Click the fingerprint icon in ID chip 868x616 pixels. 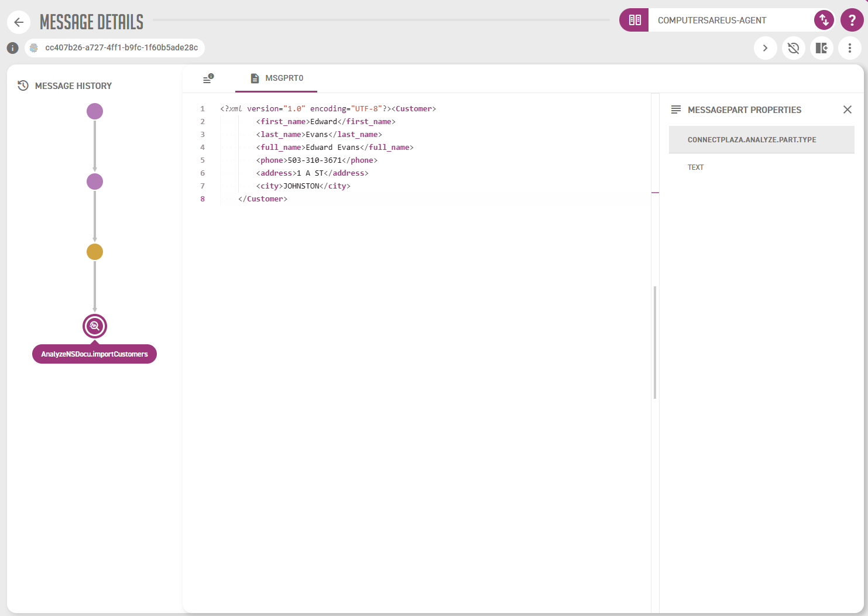pyautogui.click(x=34, y=48)
